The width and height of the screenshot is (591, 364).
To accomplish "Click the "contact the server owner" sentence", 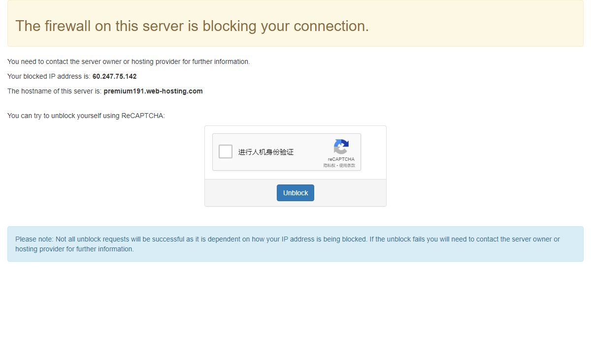I will click(129, 61).
